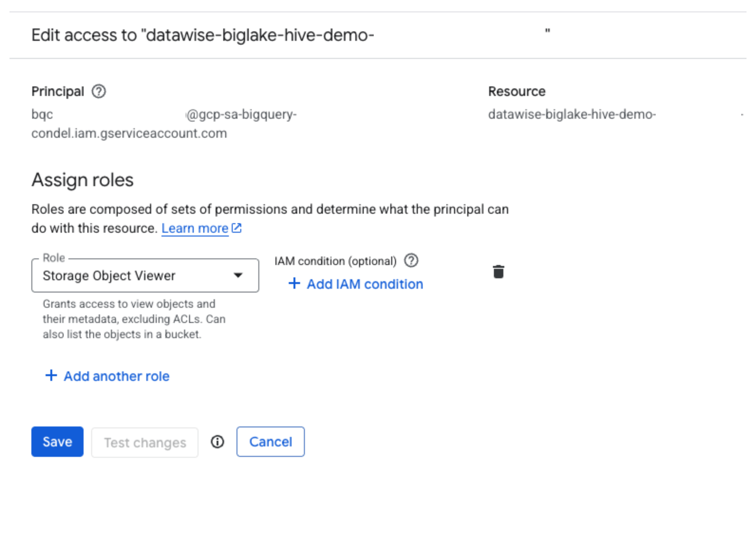
Task: Click the Test changes button
Action: pyautogui.click(x=145, y=443)
